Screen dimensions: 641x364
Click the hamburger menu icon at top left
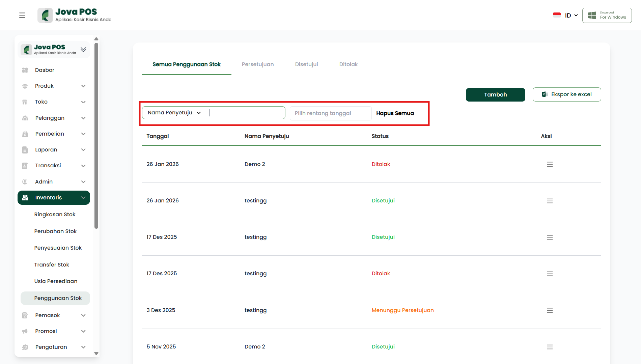coord(22,15)
